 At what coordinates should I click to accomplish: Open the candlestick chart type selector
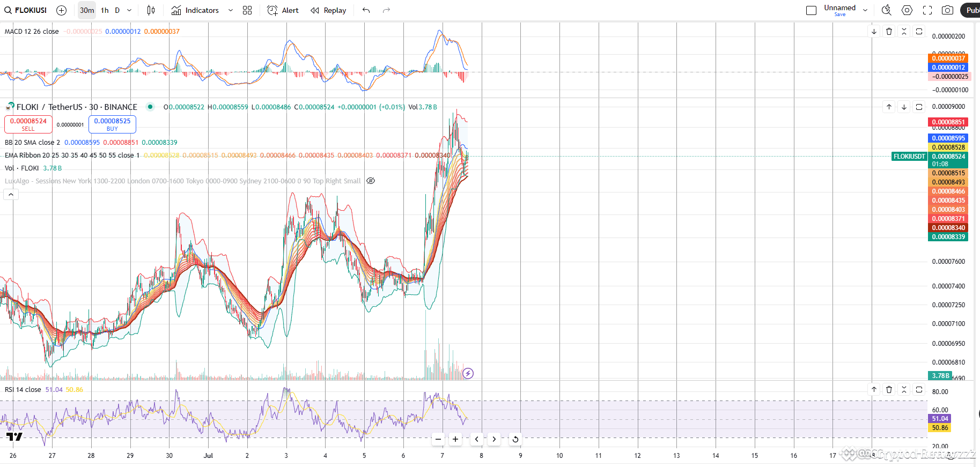[151, 10]
